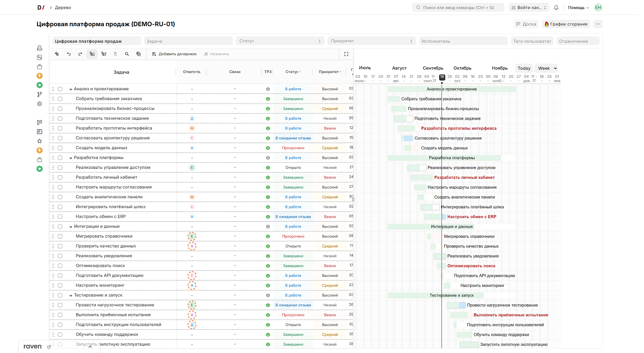Screen dimensions: 644x353
Task: Collapse the Разработка платформы group
Action: tap(71, 158)
